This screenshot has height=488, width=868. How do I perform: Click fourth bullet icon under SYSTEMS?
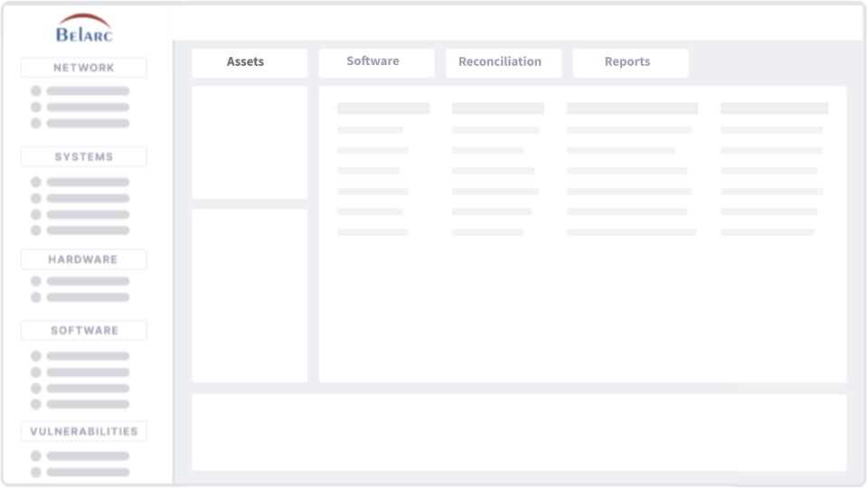pyautogui.click(x=36, y=230)
